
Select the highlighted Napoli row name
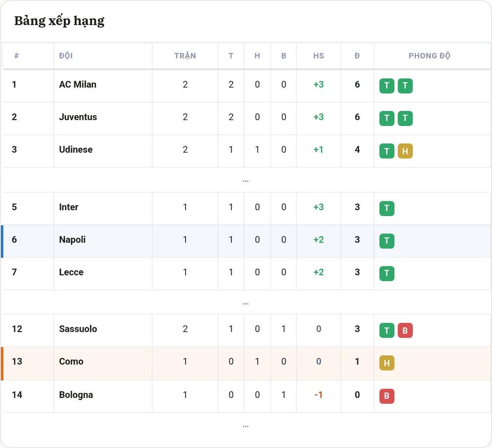(72, 240)
